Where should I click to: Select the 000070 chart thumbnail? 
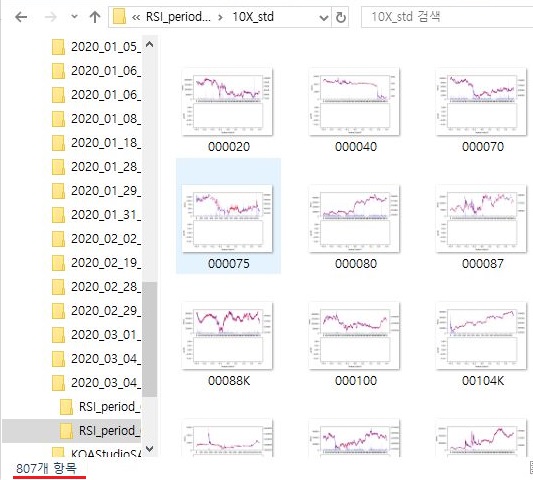point(481,102)
